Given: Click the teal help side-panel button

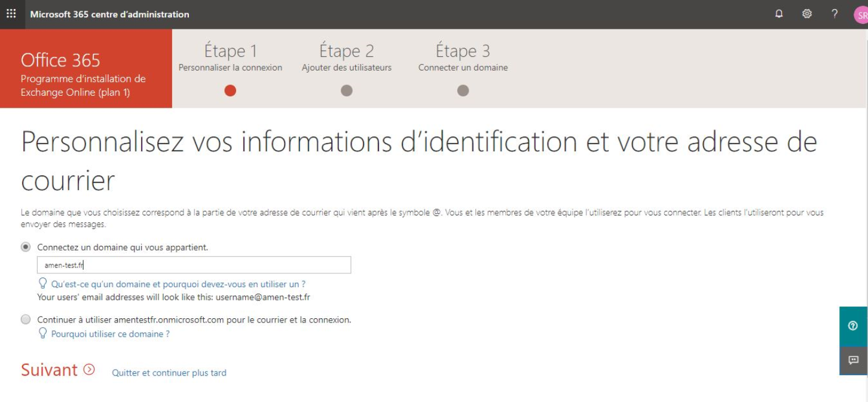Looking at the screenshot, I should 853,326.
